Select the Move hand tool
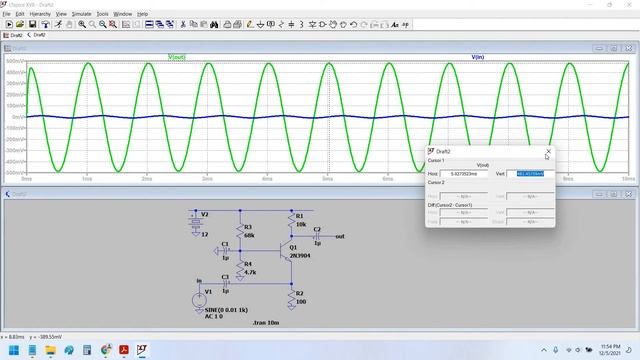 (333, 24)
